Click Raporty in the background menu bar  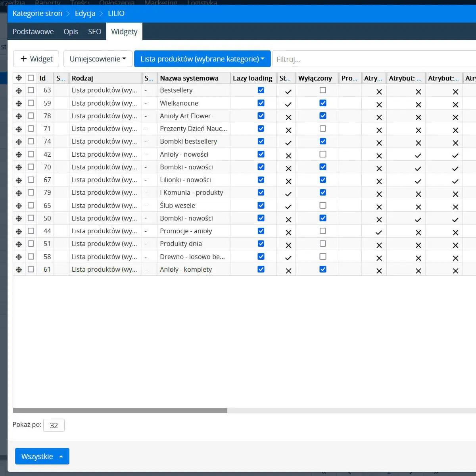pos(48,3)
